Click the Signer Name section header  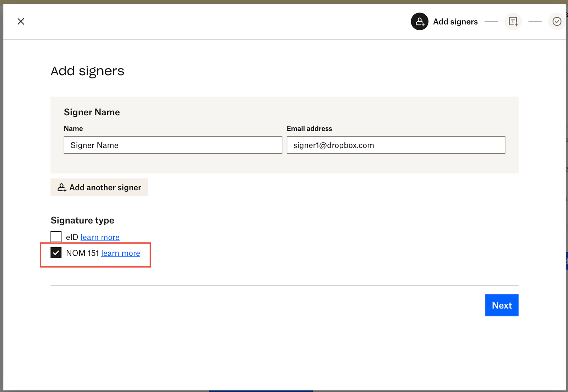tap(92, 112)
